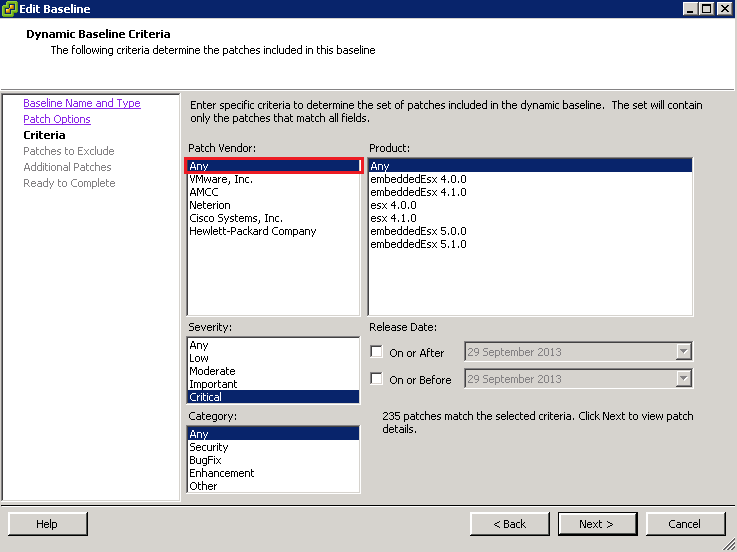The height and width of the screenshot is (552, 737).
Task: Select BugFix category
Action: 206,460
